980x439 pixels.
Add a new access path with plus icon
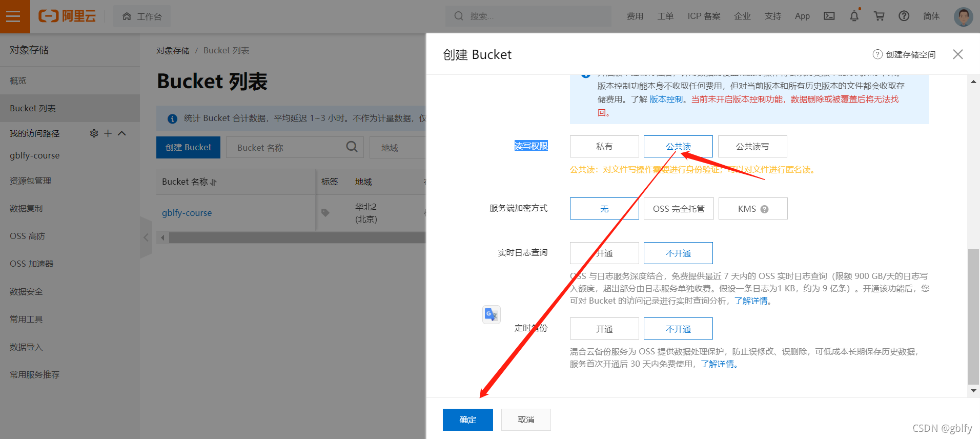click(108, 133)
